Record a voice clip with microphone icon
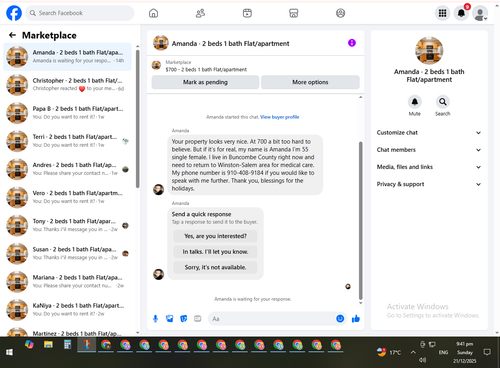The image size is (500, 368). click(x=155, y=319)
